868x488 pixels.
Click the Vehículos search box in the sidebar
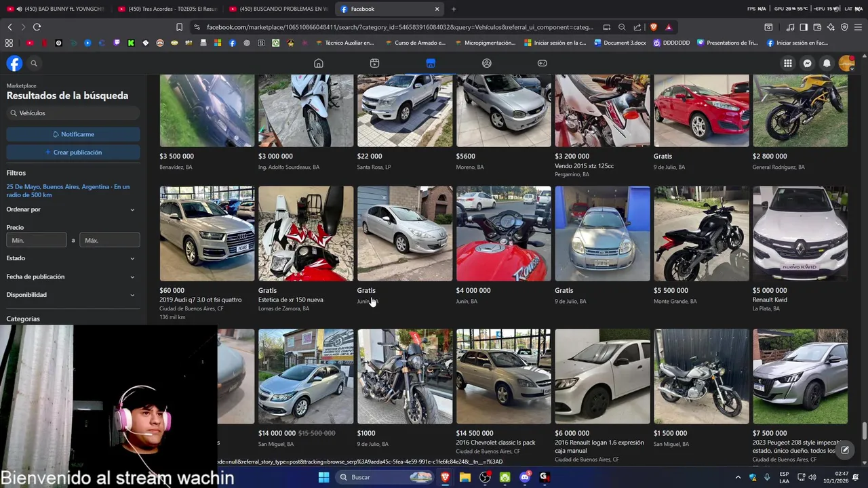(73, 113)
